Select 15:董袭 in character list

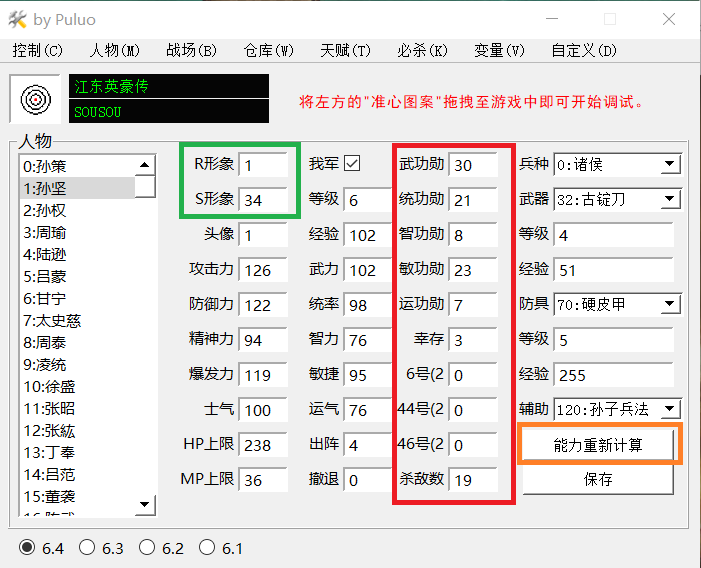pyautogui.click(x=77, y=496)
